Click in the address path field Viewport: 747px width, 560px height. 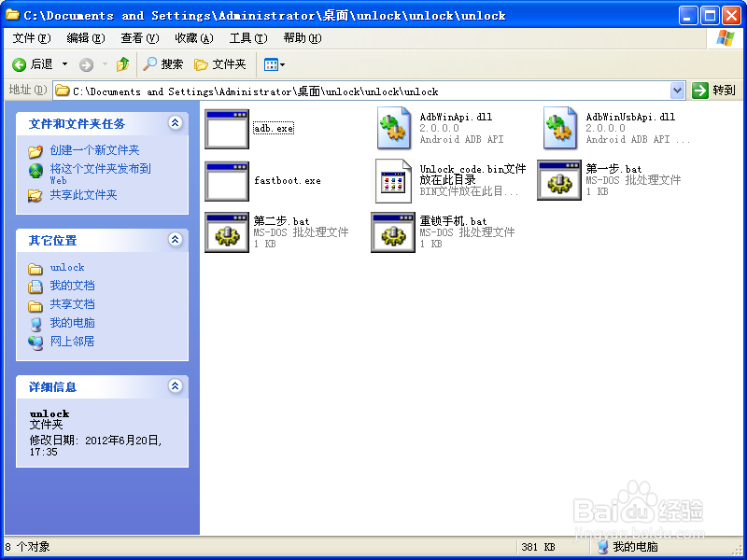tap(362, 91)
